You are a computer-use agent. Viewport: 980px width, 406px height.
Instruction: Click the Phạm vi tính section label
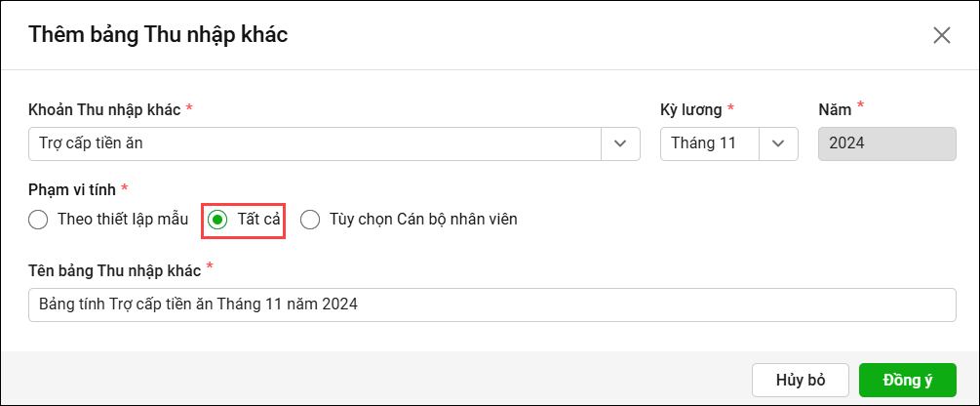72,189
